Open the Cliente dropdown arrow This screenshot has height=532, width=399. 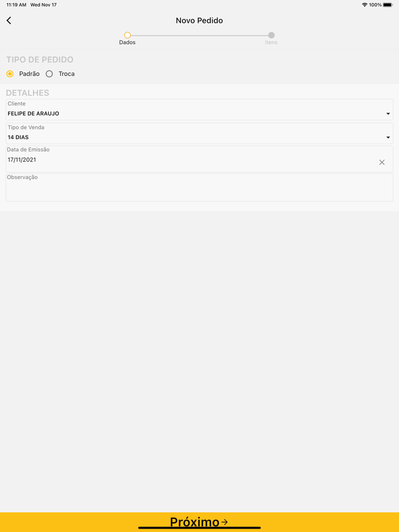click(388, 114)
